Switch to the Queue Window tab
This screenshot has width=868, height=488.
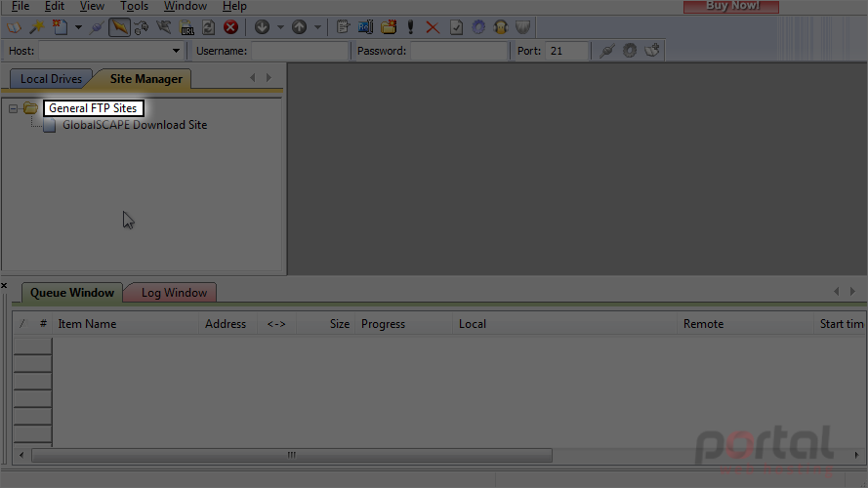tap(72, 293)
